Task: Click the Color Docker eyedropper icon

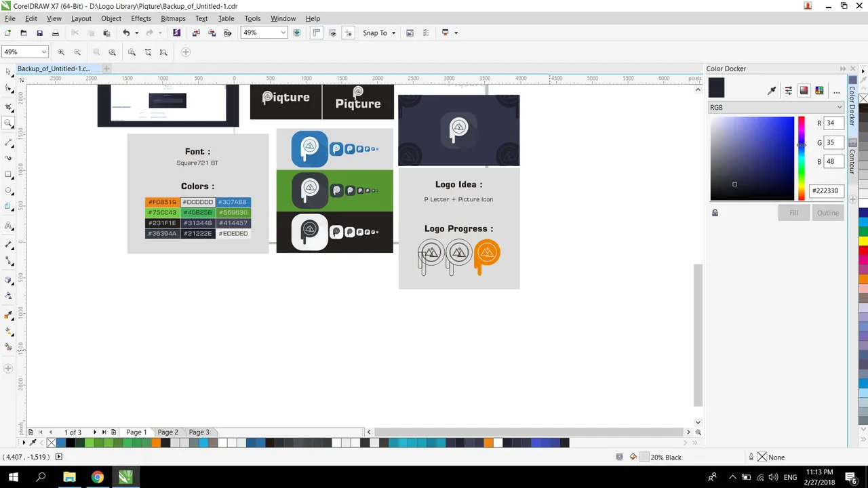Action: 772,91
